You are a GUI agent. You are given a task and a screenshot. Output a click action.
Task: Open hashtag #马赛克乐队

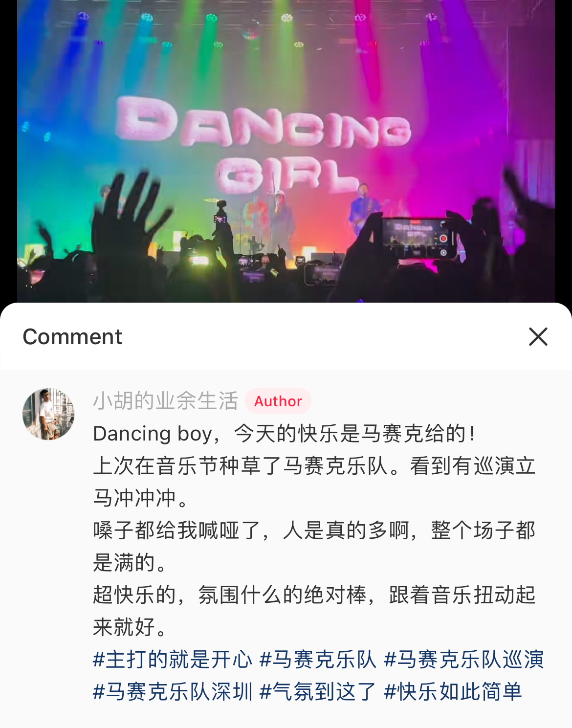click(318, 659)
